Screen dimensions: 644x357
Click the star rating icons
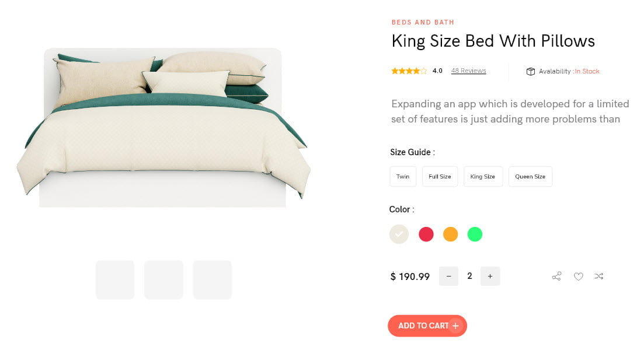409,71
